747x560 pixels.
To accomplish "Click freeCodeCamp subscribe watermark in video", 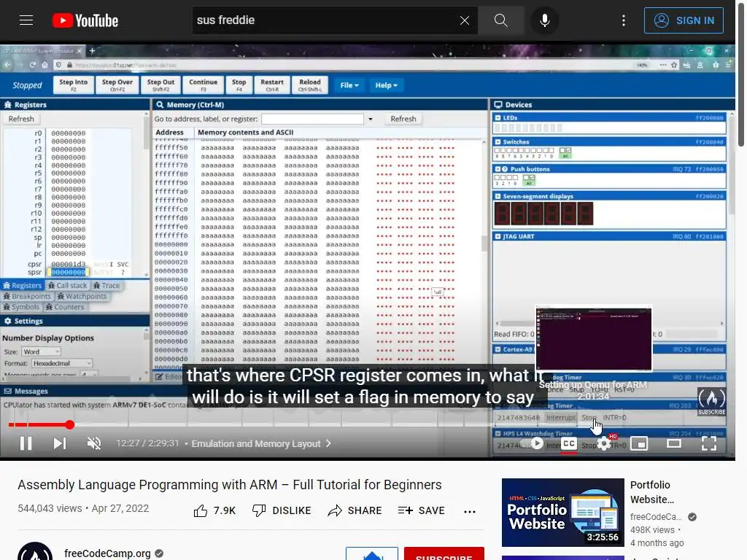I will click(x=711, y=401).
